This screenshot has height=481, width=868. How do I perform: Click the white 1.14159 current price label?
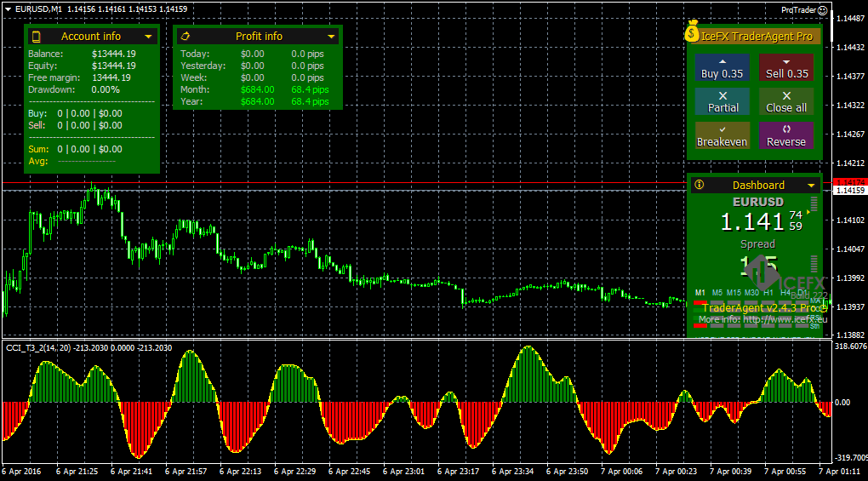click(850, 191)
